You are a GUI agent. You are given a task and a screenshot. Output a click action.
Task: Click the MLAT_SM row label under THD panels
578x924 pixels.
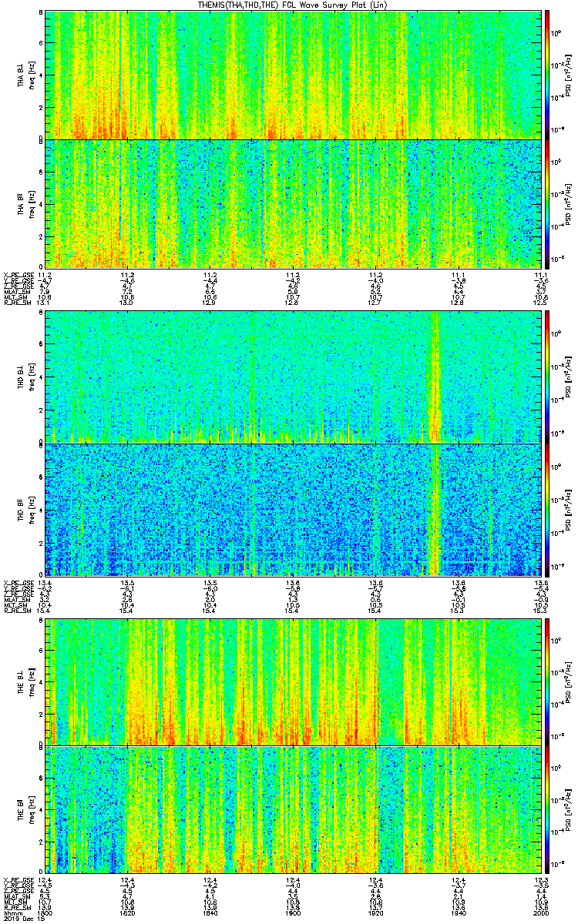coord(15,600)
